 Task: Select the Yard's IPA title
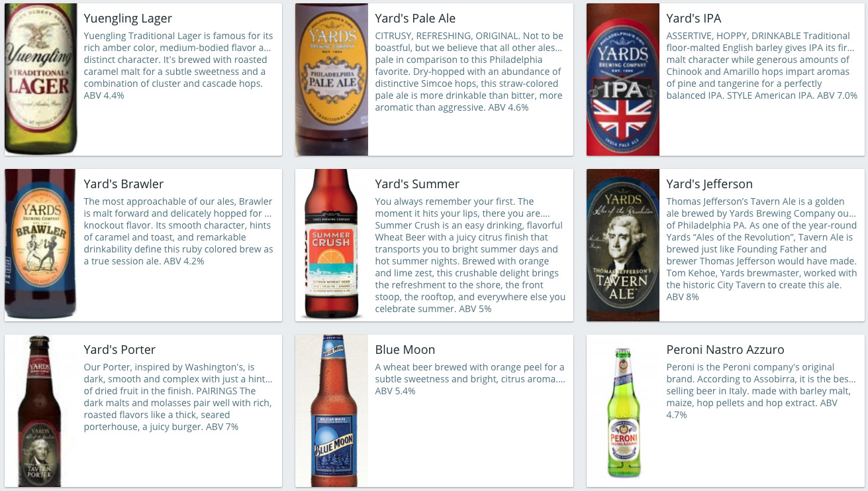coord(694,18)
